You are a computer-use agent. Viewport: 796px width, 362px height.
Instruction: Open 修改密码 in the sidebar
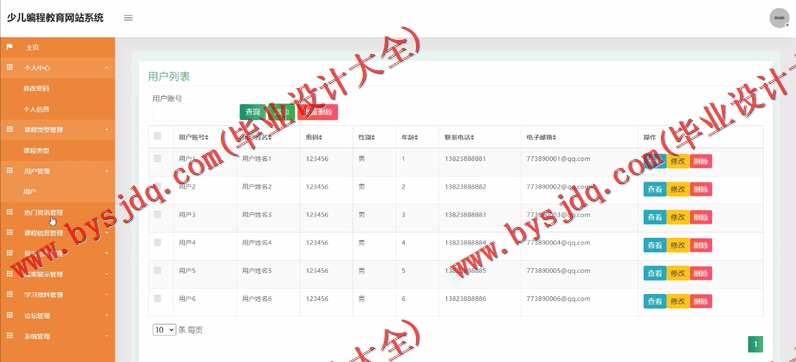(36, 88)
